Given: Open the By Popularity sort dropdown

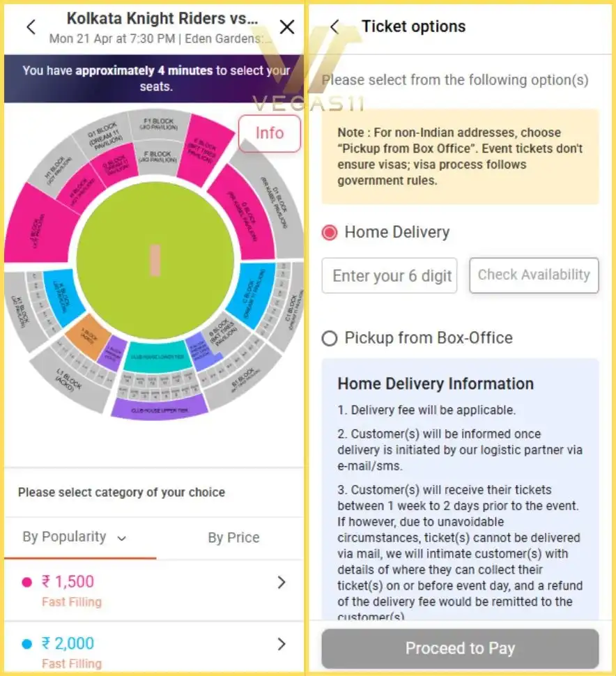Looking at the screenshot, I should click(75, 537).
